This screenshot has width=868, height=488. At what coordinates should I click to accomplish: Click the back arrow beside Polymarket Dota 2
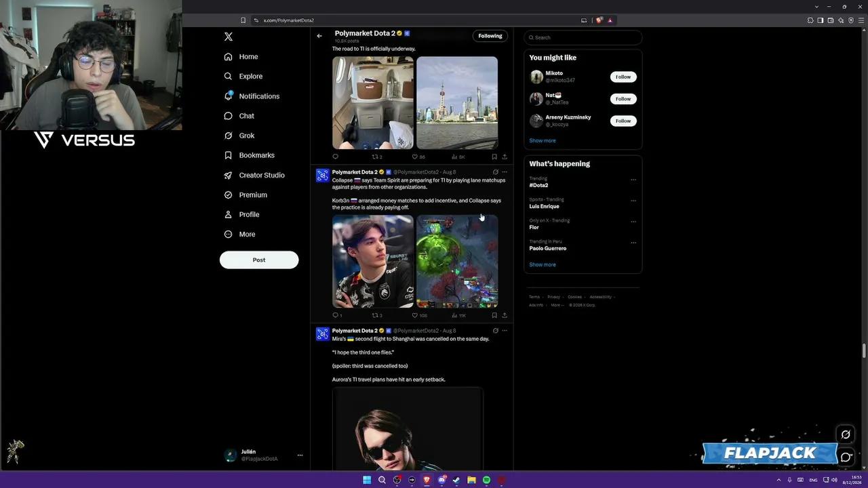click(319, 36)
